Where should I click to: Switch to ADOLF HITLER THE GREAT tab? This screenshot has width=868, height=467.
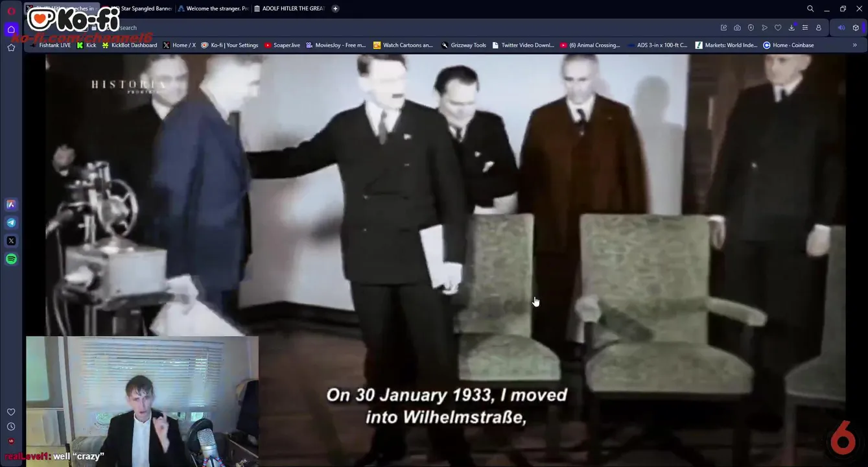pyautogui.click(x=290, y=8)
